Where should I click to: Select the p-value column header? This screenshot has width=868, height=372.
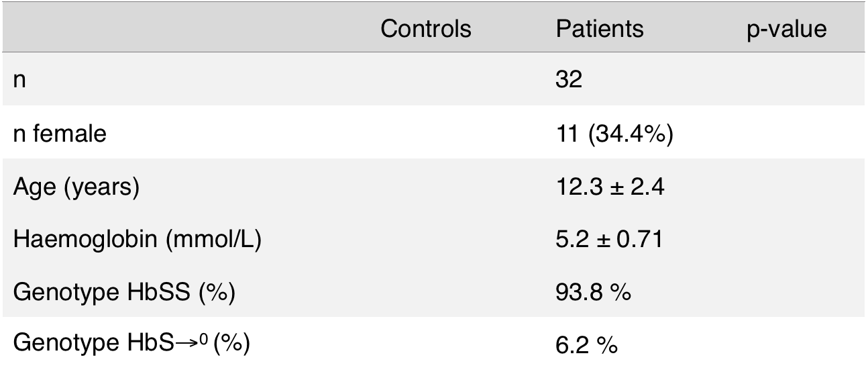pyautogui.click(x=785, y=29)
